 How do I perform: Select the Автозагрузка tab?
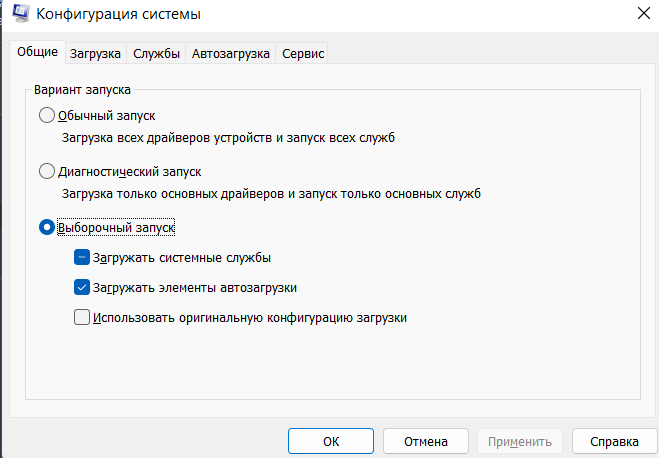click(231, 54)
